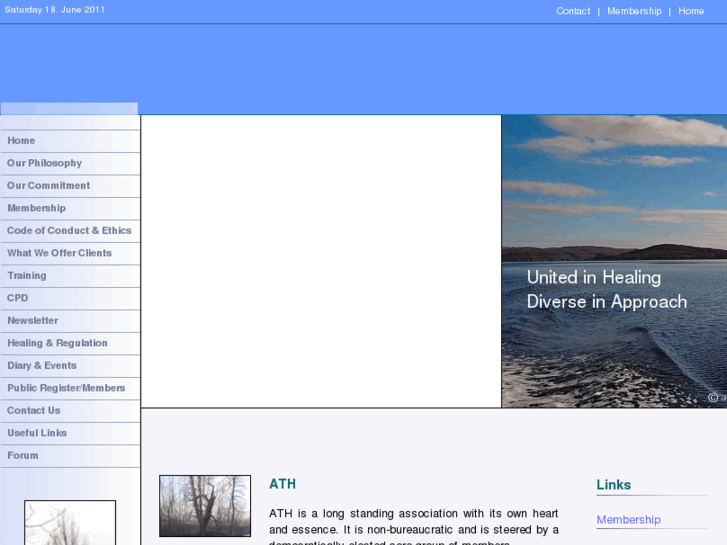Open Our Philosophy sidebar item
The height and width of the screenshot is (545, 727).
[70, 163]
